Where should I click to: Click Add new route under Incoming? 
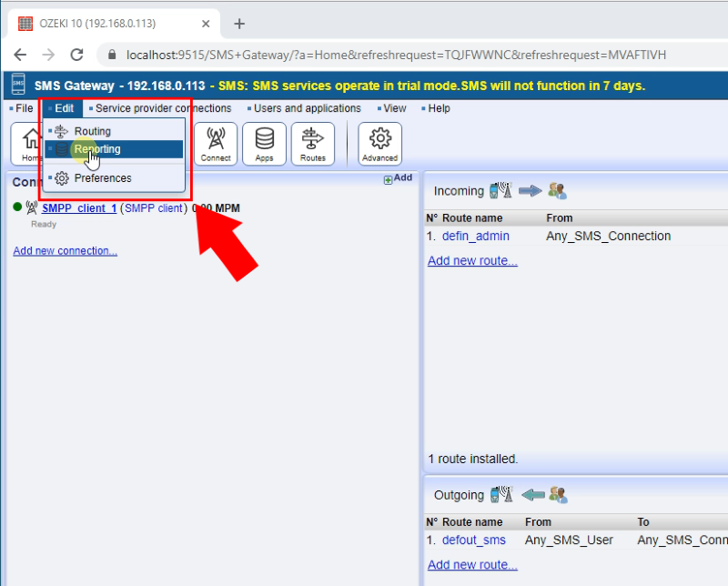[472, 260]
